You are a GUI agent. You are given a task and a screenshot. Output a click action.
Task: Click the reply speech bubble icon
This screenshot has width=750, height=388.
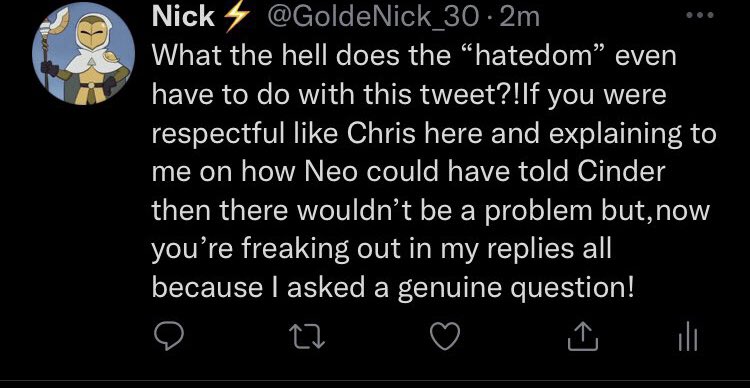(x=168, y=335)
